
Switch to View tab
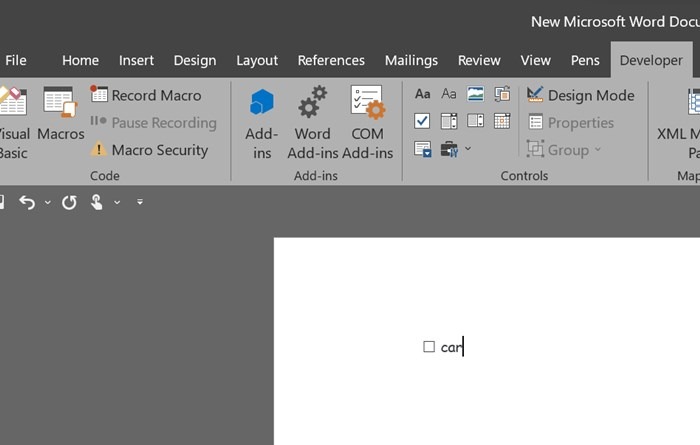(x=535, y=60)
